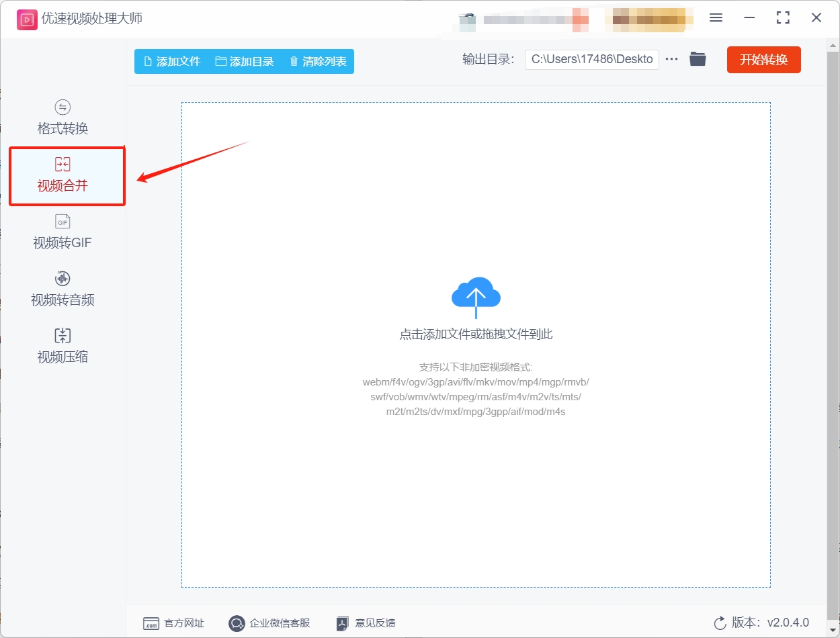Click 清除列表 to clear the list

click(318, 60)
